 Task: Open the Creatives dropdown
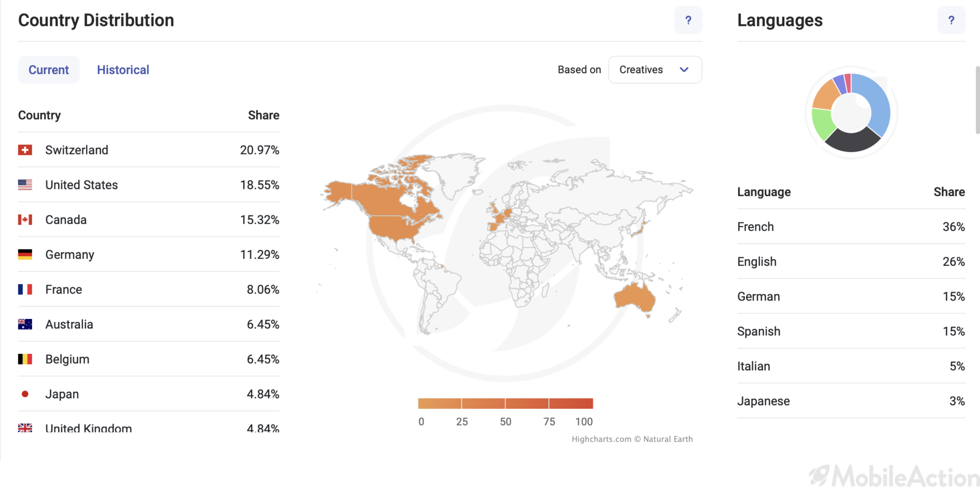tap(655, 70)
